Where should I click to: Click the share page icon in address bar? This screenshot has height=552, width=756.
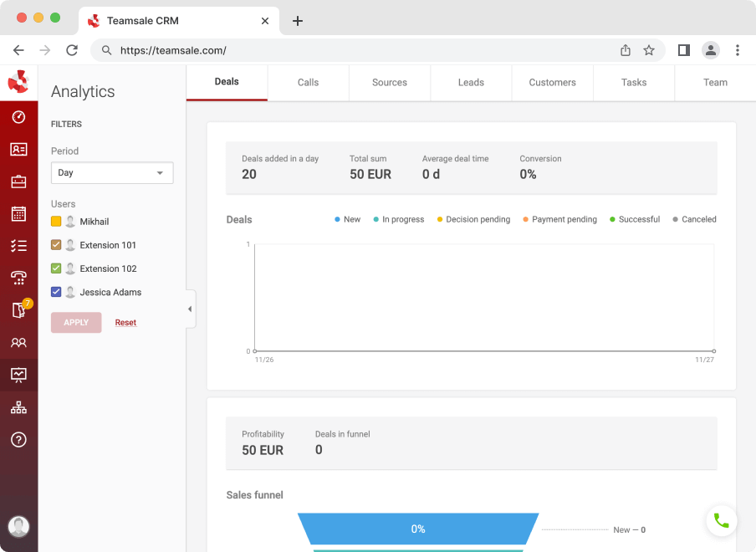point(626,50)
